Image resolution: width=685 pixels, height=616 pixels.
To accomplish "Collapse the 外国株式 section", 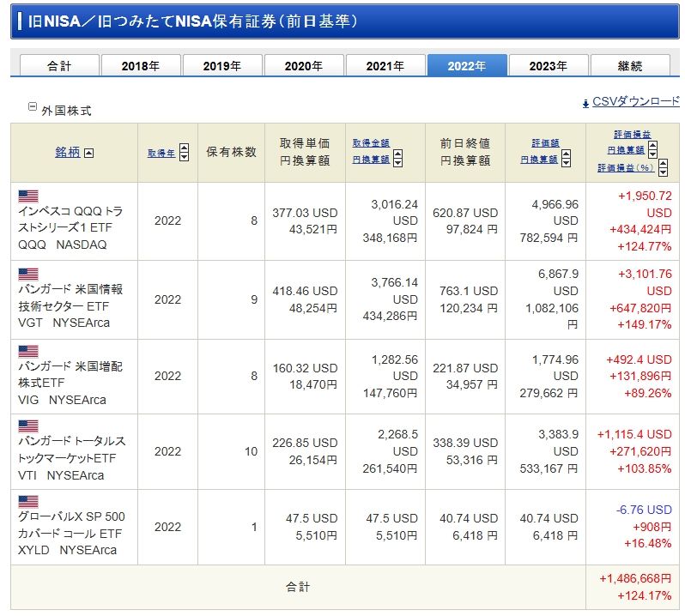I will pos(33,107).
